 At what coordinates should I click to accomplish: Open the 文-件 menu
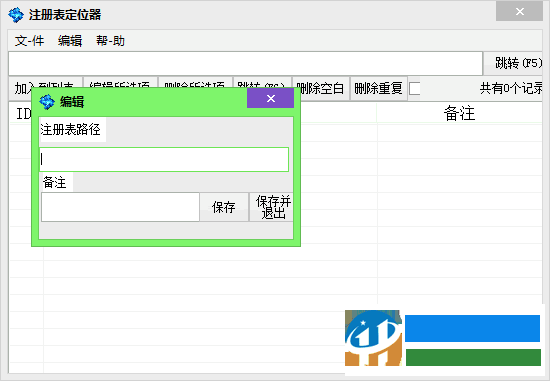(29, 41)
